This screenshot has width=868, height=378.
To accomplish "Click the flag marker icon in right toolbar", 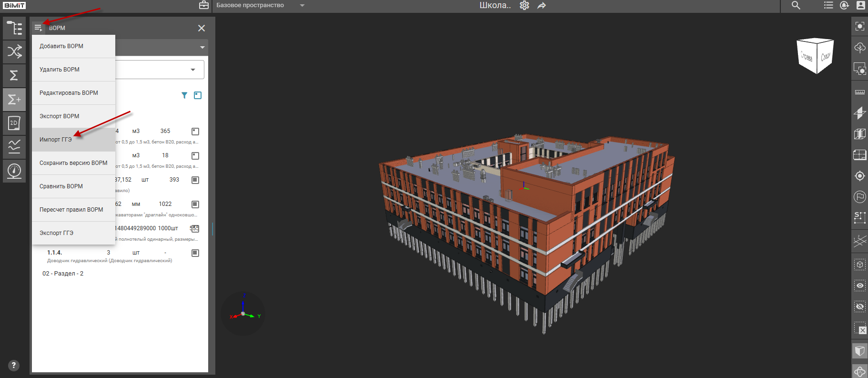I will [860, 196].
